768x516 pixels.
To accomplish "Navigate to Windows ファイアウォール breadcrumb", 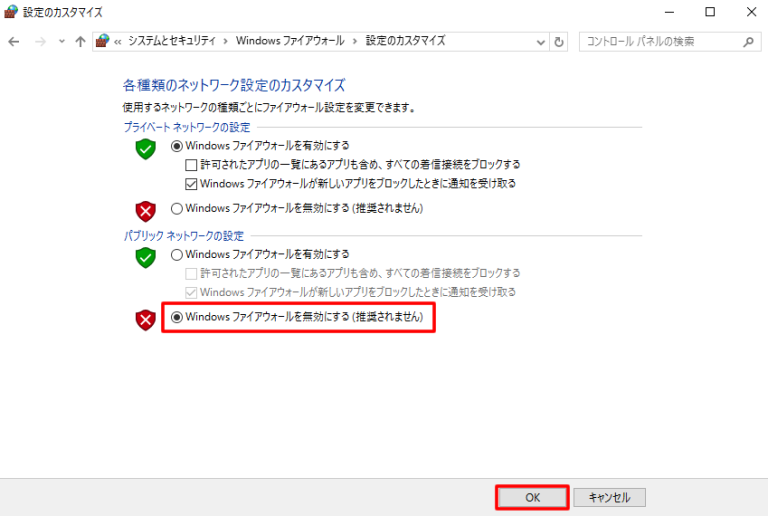I will (x=290, y=41).
